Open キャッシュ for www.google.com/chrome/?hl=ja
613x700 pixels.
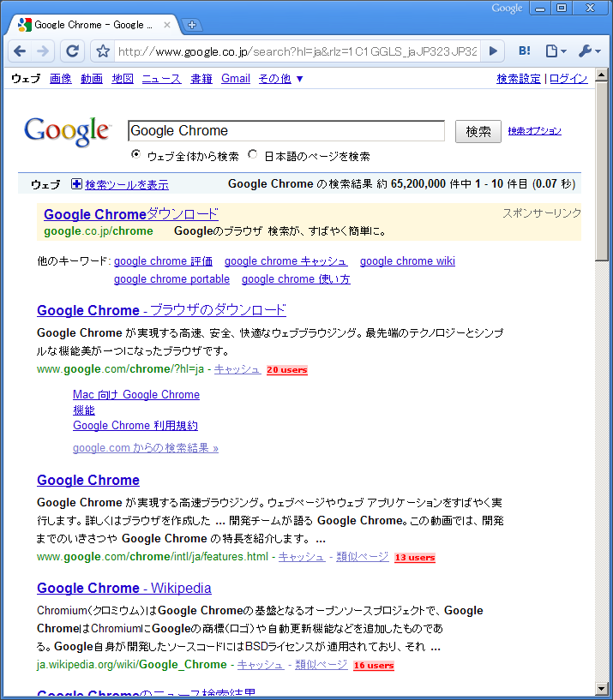(237, 369)
